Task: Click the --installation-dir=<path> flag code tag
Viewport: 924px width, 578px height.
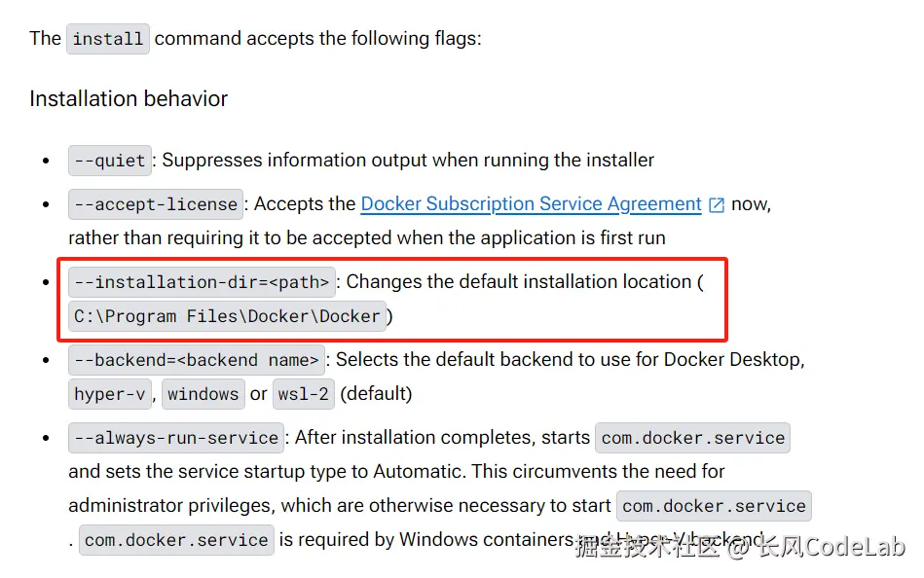Action: (202, 282)
